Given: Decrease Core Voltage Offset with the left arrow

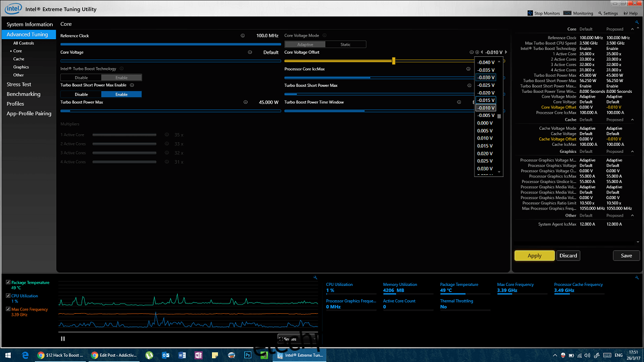Looking at the screenshot, I should coord(482,52).
